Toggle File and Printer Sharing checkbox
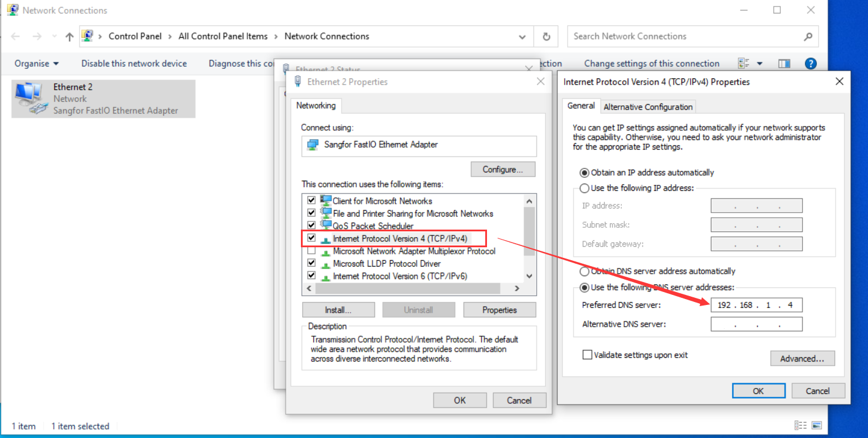 pos(312,213)
